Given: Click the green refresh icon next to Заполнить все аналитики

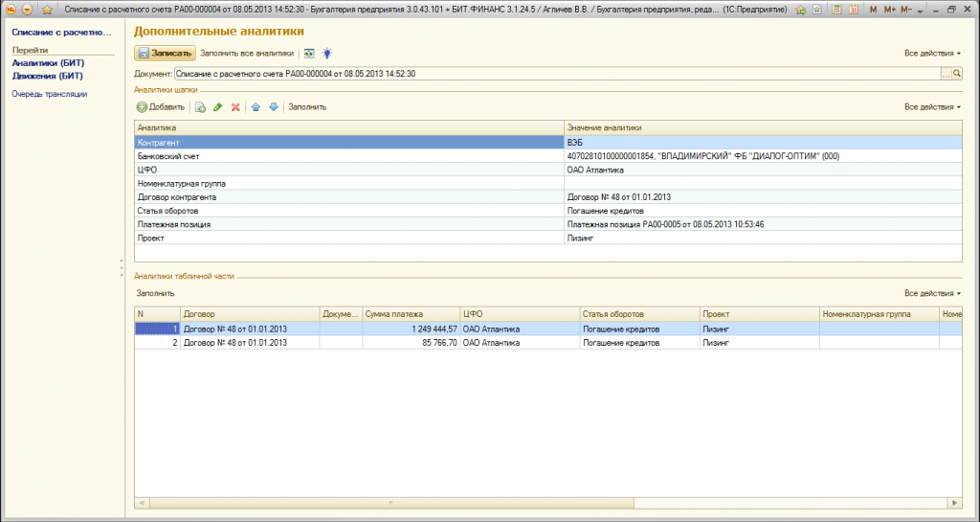Looking at the screenshot, I should click(x=309, y=54).
